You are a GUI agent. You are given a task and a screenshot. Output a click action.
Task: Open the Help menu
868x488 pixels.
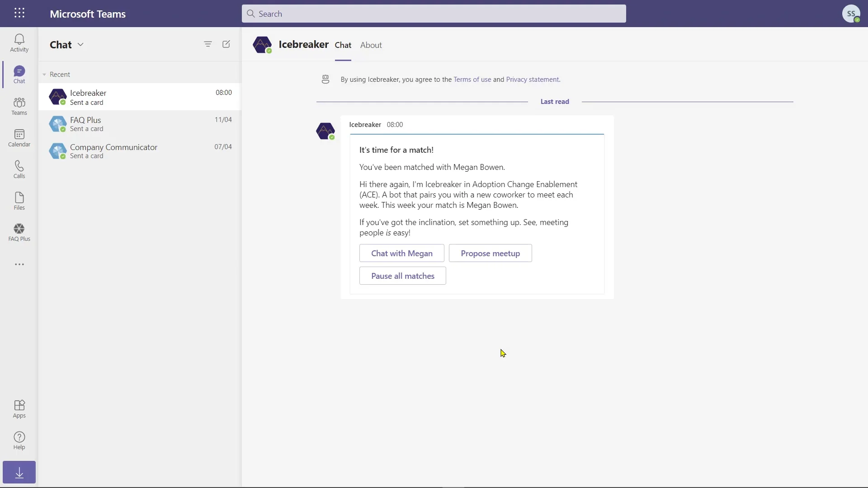point(19,441)
